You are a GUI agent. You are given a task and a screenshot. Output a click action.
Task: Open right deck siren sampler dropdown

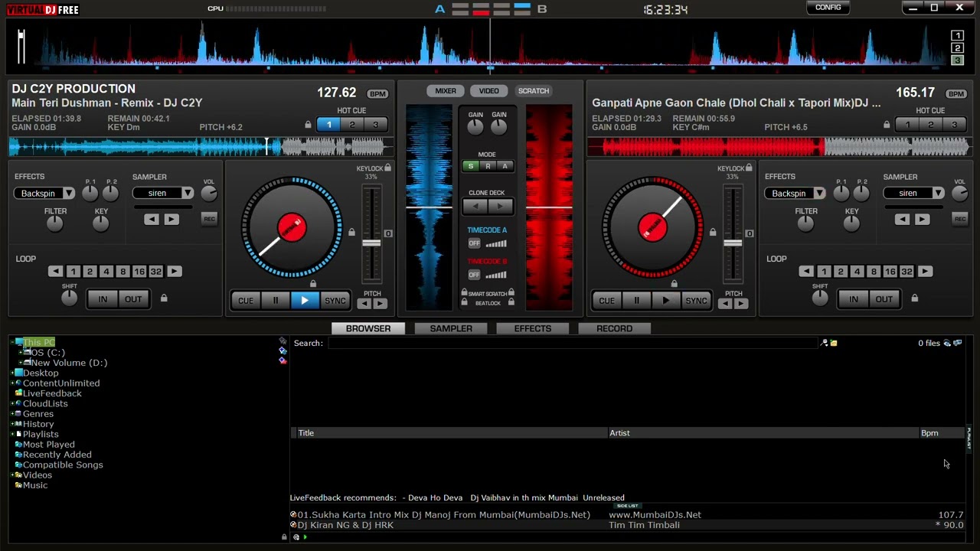pos(914,194)
